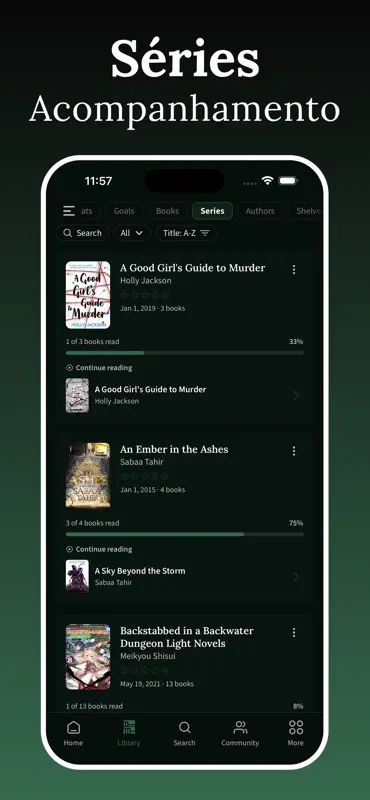
Task: Tap the More grid icon
Action: tap(295, 727)
